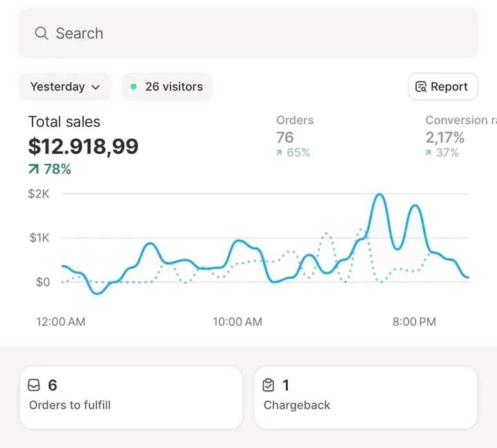This screenshot has width=497, height=448.
Task: Click the green live visitors dot
Action: pos(134,86)
